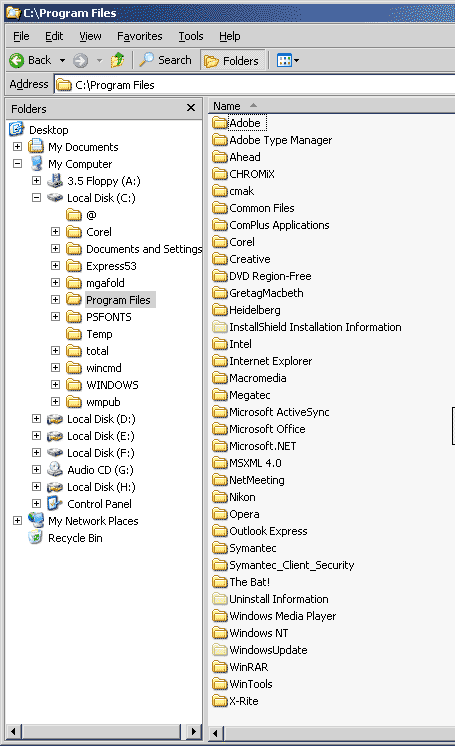Viewport: 455px width, 746px height.
Task: Click the Forward arrow icon
Action: [x=80, y=60]
